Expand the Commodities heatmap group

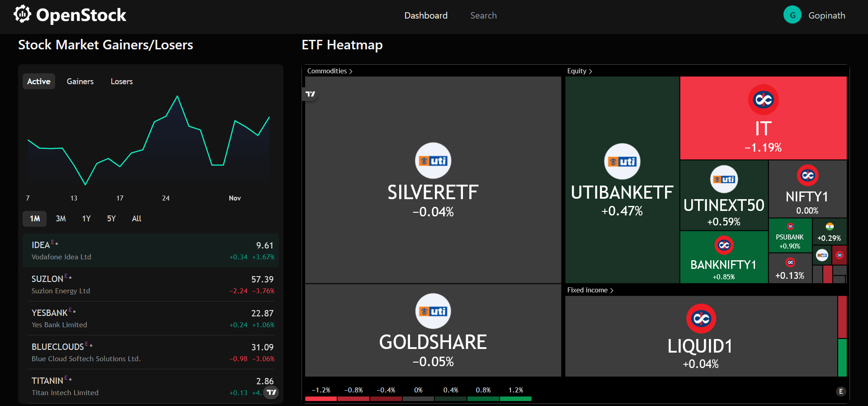click(x=330, y=71)
